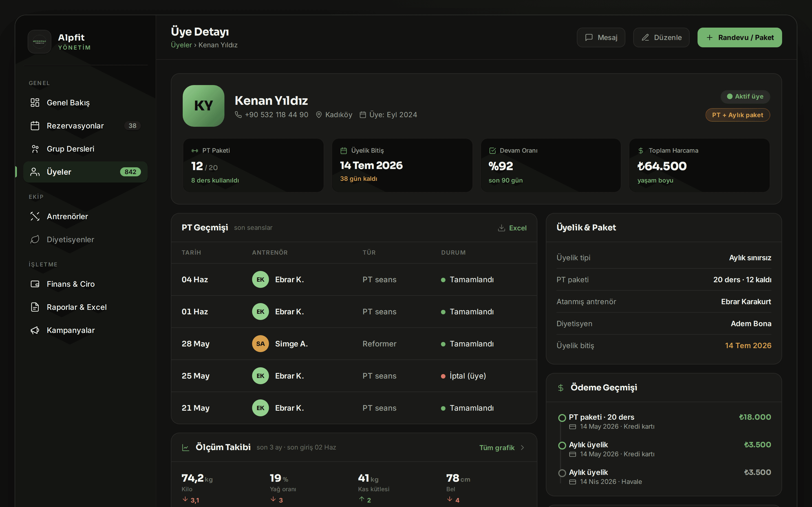Go to Üyeler breadcrumb link

pos(181,45)
